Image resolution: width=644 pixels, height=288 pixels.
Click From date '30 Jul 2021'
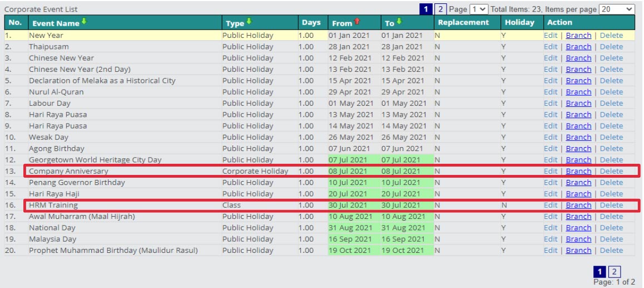tap(348, 205)
